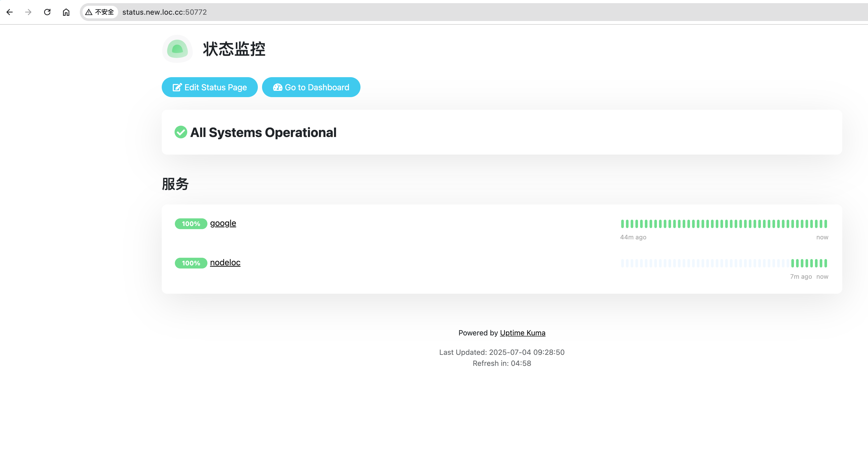The height and width of the screenshot is (474, 868).
Task: Select the Refresh in countdown text
Action: pyautogui.click(x=502, y=363)
